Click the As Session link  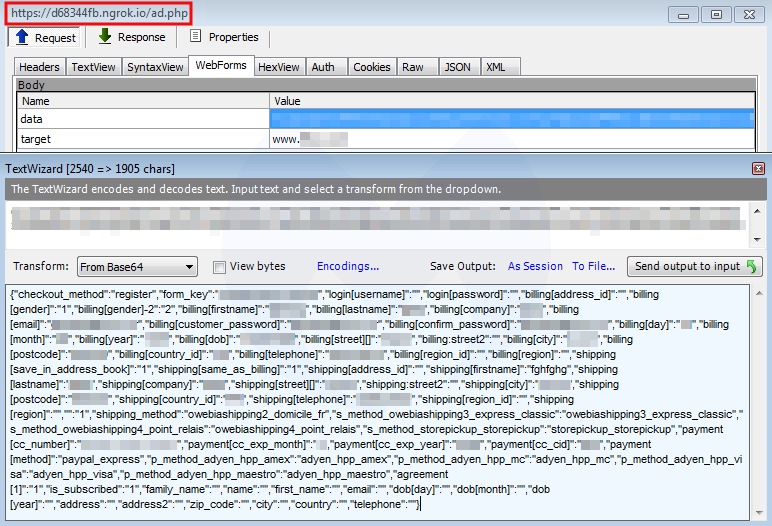click(x=535, y=267)
